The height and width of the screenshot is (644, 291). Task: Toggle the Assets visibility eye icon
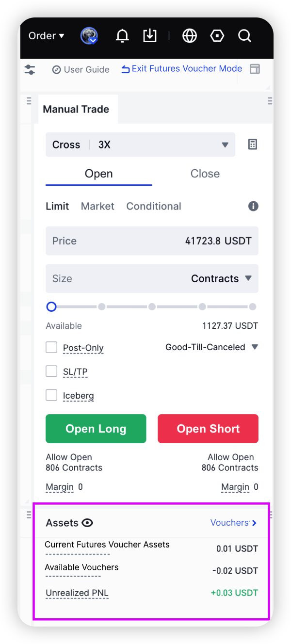[87, 523]
